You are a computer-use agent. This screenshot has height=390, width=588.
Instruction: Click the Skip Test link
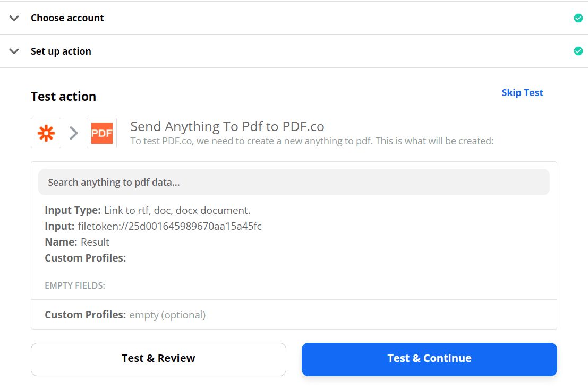(522, 92)
